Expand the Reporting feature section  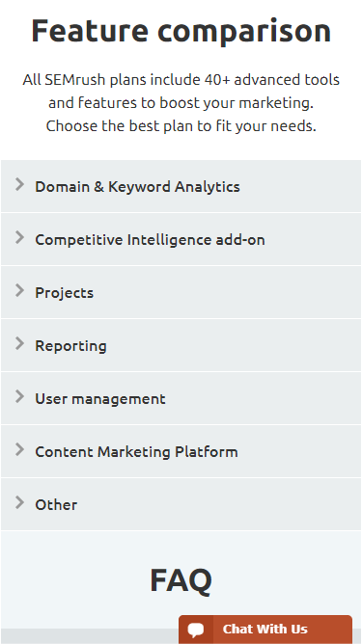coord(181,345)
